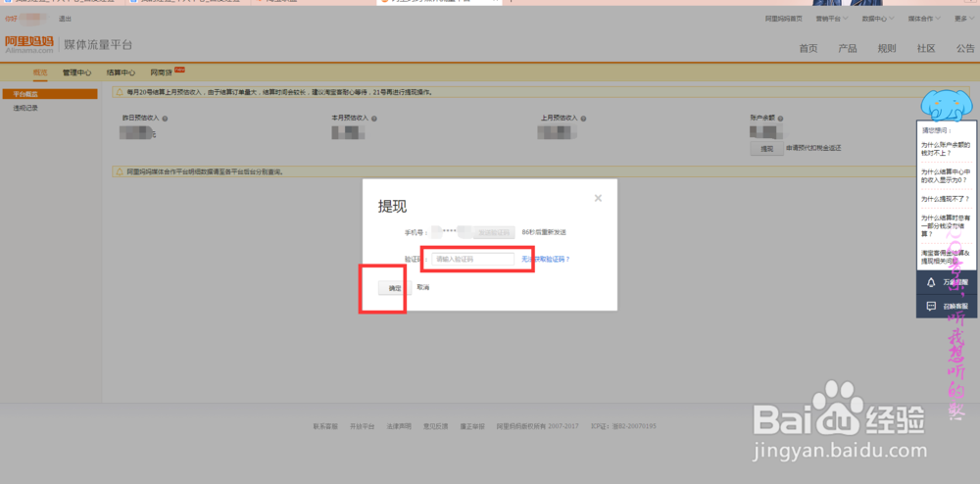Open the 意见反馈 footer link
The height and width of the screenshot is (484, 980).
pos(436,426)
